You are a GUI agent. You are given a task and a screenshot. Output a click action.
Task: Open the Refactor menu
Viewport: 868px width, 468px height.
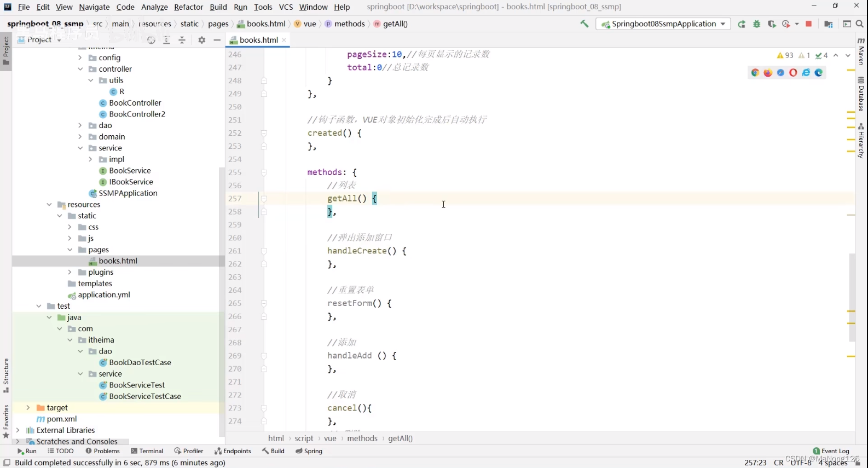(188, 7)
